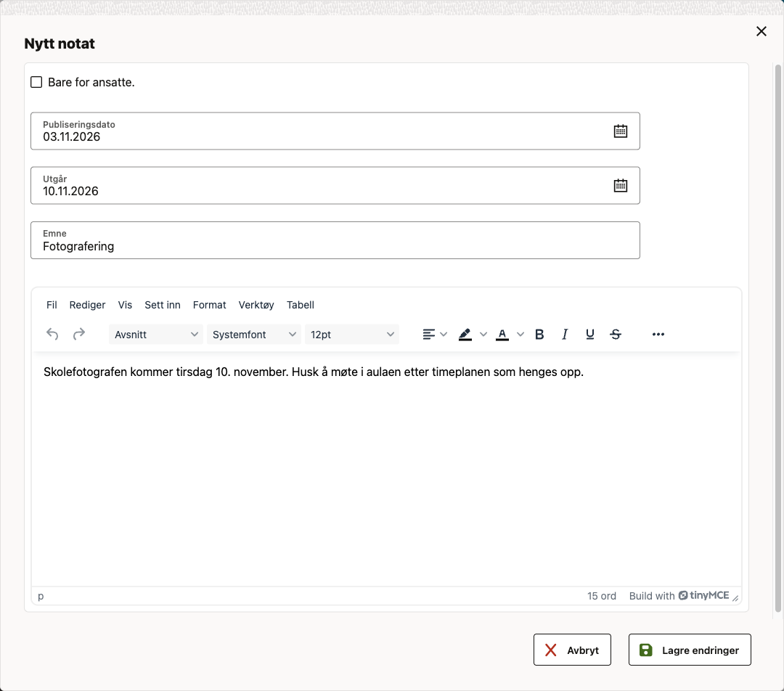This screenshot has height=691, width=784.
Task: Toggle strikethrough formatting
Action: pos(616,335)
